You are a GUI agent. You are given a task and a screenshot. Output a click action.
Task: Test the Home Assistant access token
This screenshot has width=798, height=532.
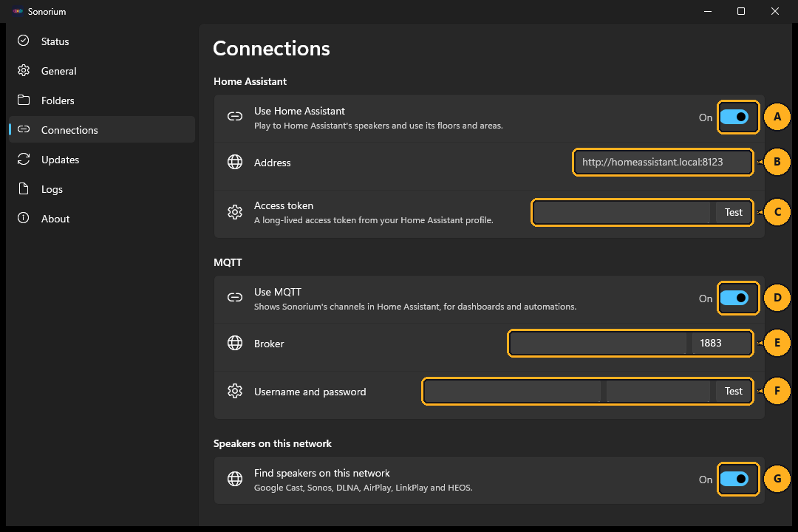(x=734, y=212)
